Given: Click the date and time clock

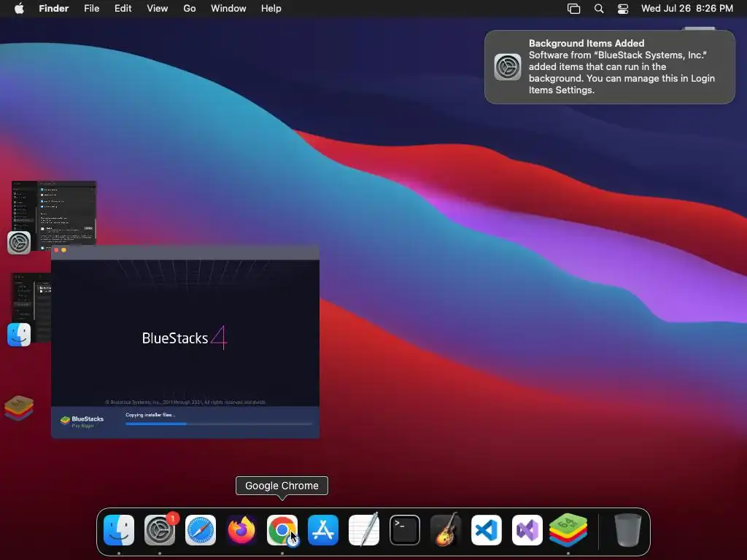Looking at the screenshot, I should [687, 8].
